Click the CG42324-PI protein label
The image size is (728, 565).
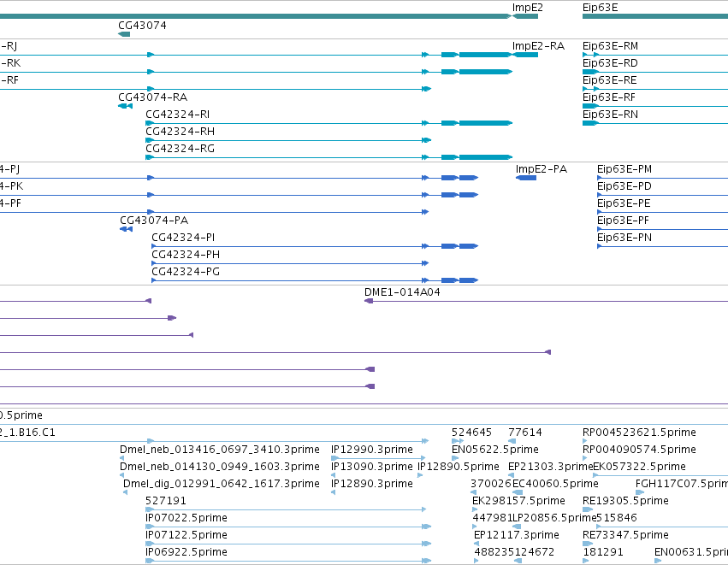tap(183, 238)
